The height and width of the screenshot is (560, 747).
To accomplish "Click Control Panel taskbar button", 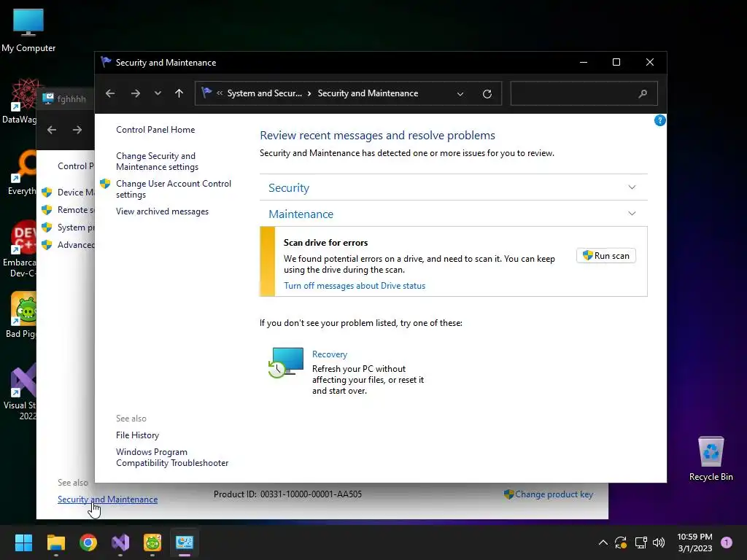I will (185, 542).
